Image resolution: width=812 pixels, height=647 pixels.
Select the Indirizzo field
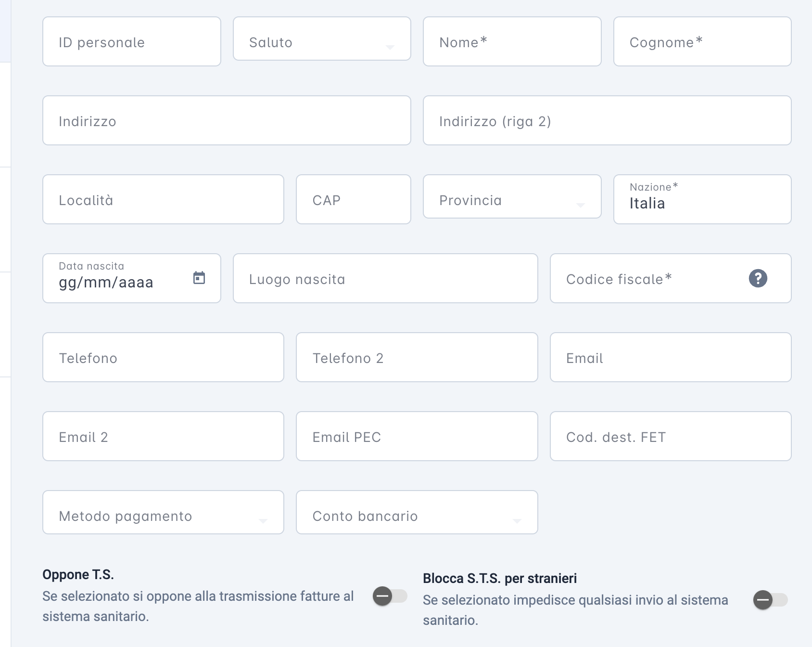[227, 120]
